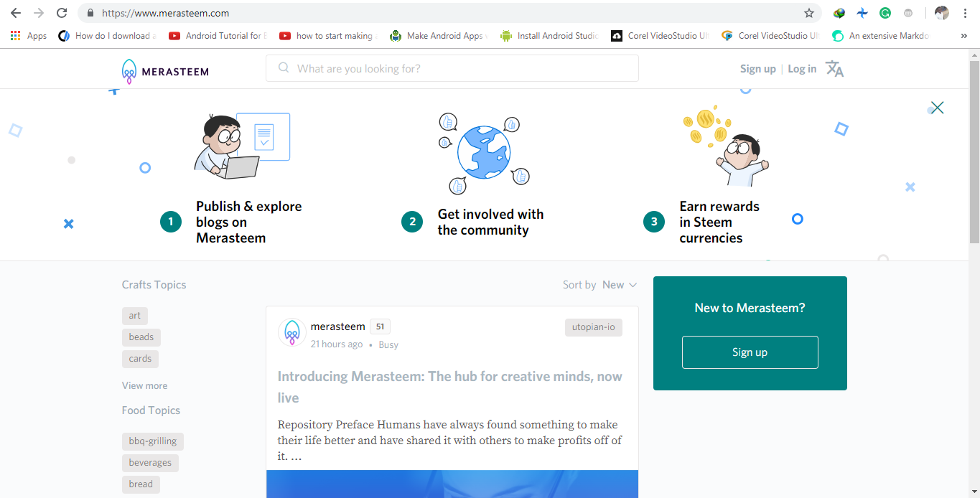Click the browser forward arrow
The height and width of the screenshot is (498, 980).
(39, 13)
